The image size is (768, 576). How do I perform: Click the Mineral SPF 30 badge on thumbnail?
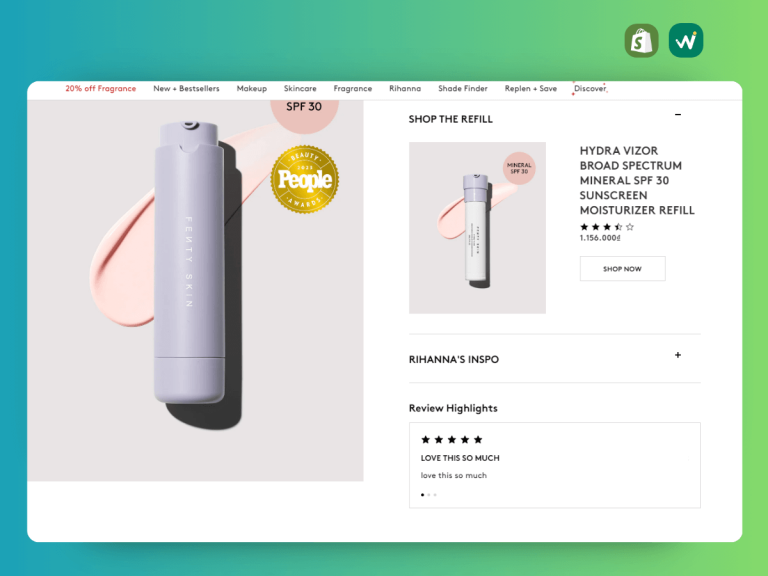(519, 168)
